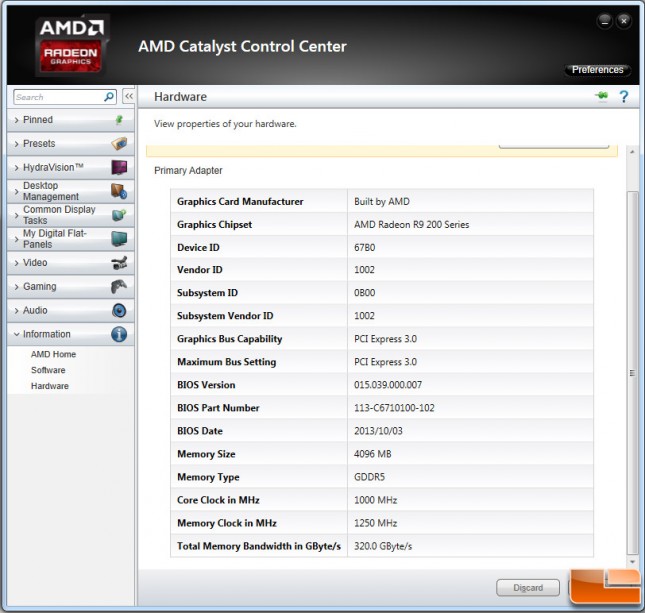645x613 pixels.
Task: Close the Catalyst Control Center window
Action: coord(624,21)
